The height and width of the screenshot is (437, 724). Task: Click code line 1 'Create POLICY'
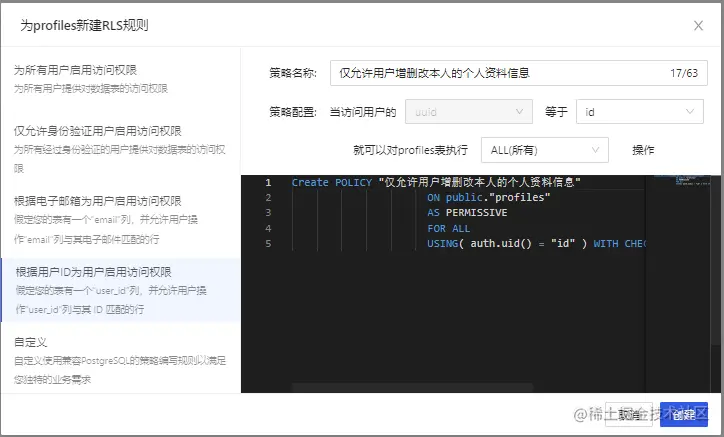pos(435,182)
